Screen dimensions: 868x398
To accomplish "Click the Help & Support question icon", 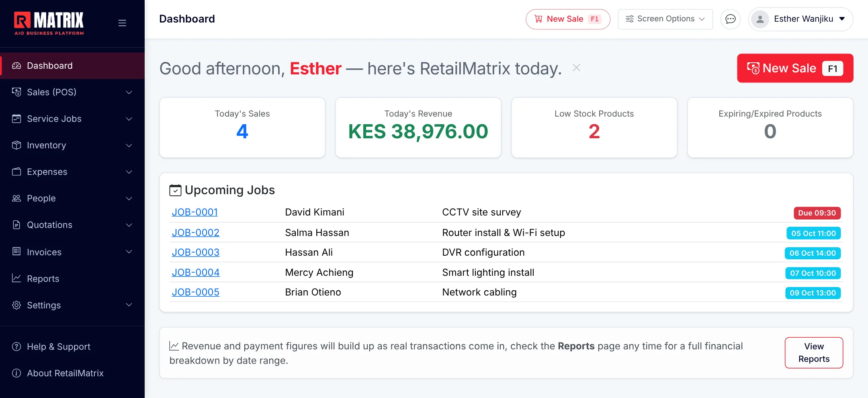I will (16, 347).
